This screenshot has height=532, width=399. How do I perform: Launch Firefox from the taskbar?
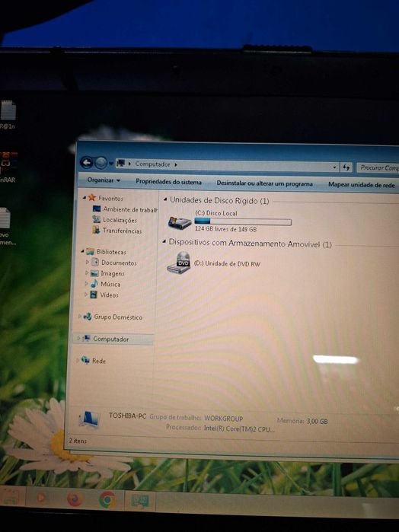pyautogui.click(x=75, y=499)
